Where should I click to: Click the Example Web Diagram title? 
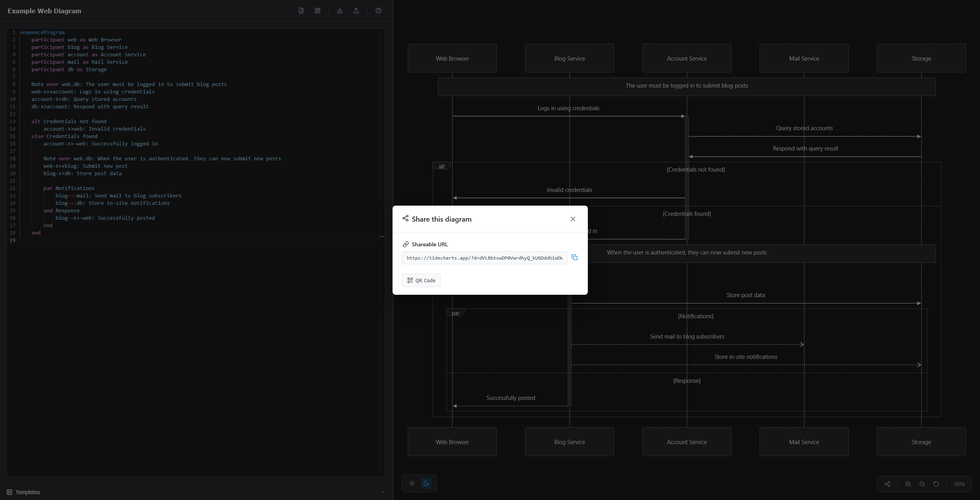[45, 11]
